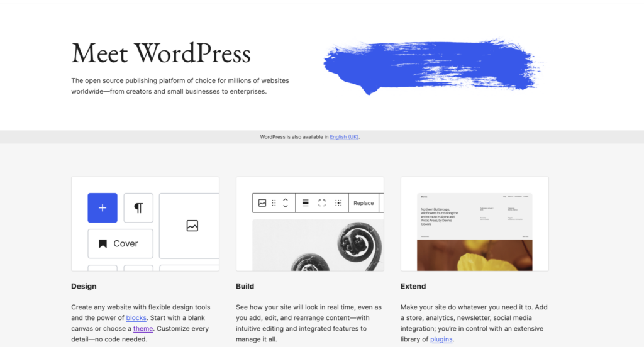This screenshot has height=347, width=644.
Task: Click the Extend section heading
Action: (413, 286)
